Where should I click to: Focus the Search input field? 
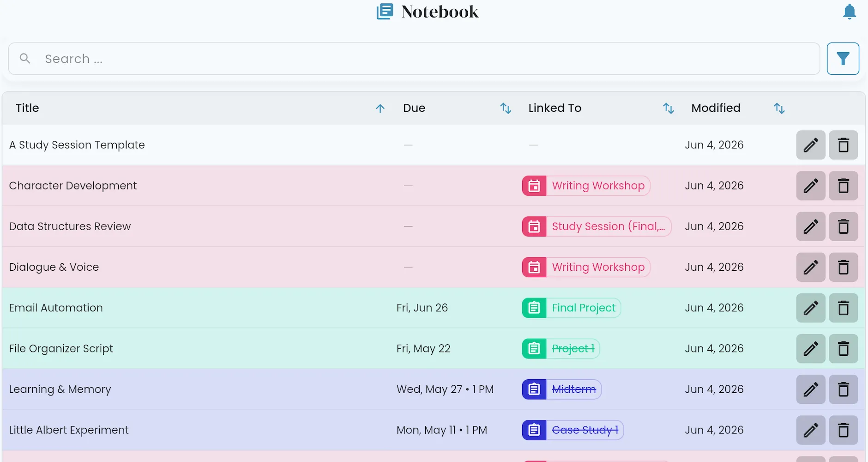click(414, 59)
